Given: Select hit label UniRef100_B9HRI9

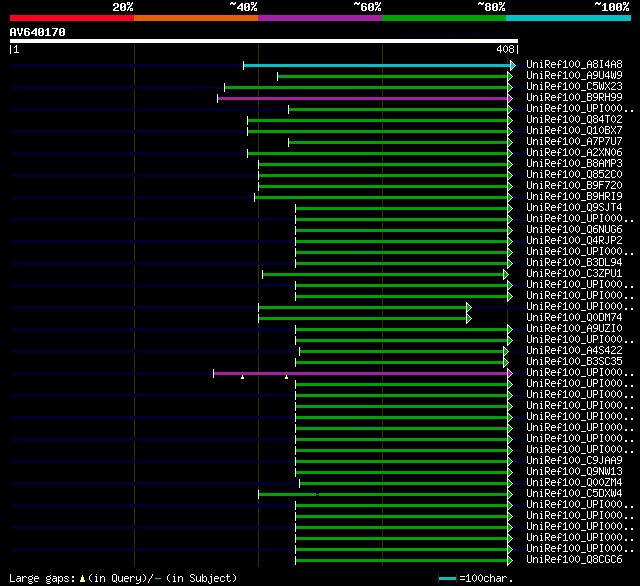Looking at the screenshot, I should click(574, 197).
